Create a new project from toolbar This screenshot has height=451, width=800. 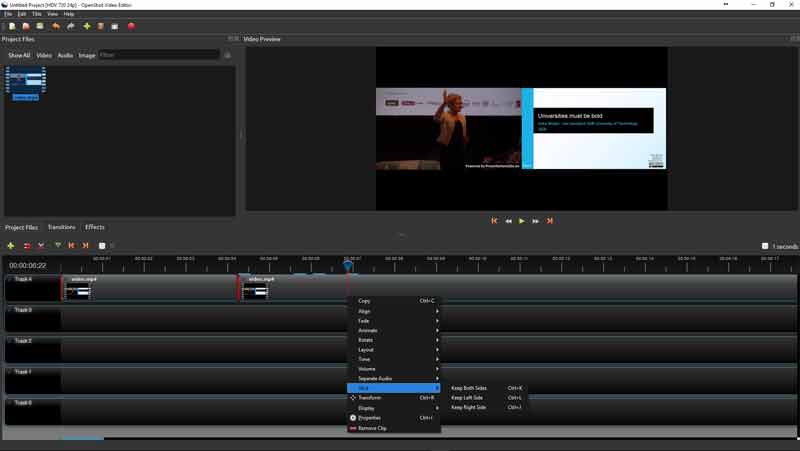(x=12, y=26)
